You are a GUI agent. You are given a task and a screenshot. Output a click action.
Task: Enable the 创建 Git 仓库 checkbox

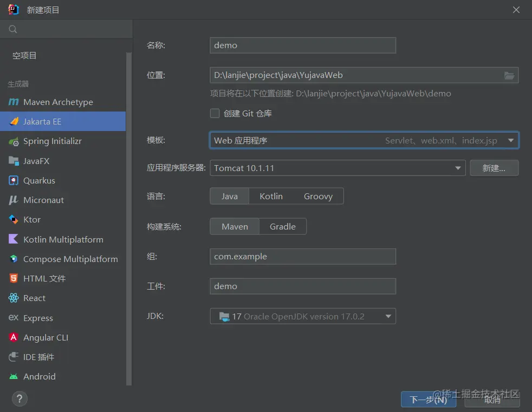(215, 113)
